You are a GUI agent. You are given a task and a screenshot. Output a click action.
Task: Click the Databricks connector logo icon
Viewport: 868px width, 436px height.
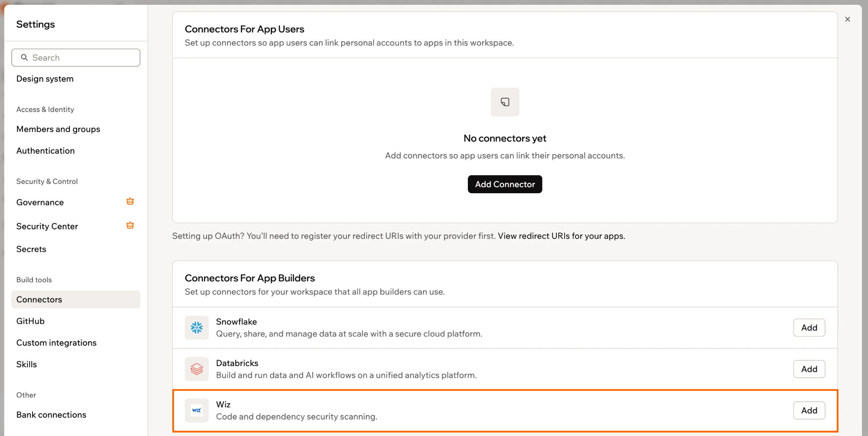tap(197, 369)
